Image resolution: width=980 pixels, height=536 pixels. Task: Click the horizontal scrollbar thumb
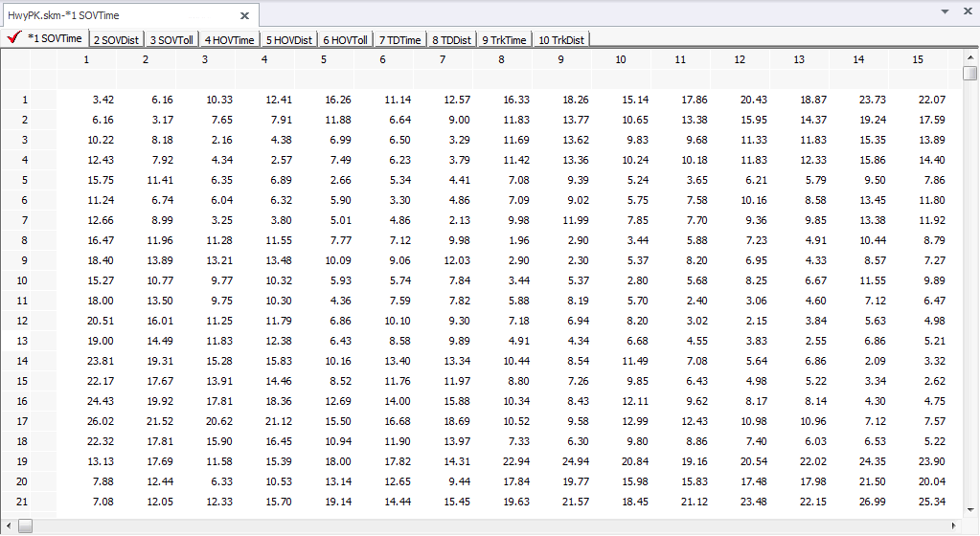(26, 525)
